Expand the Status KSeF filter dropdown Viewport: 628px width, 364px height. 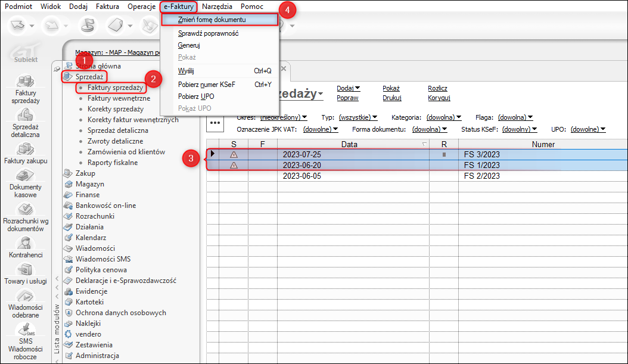519,129
